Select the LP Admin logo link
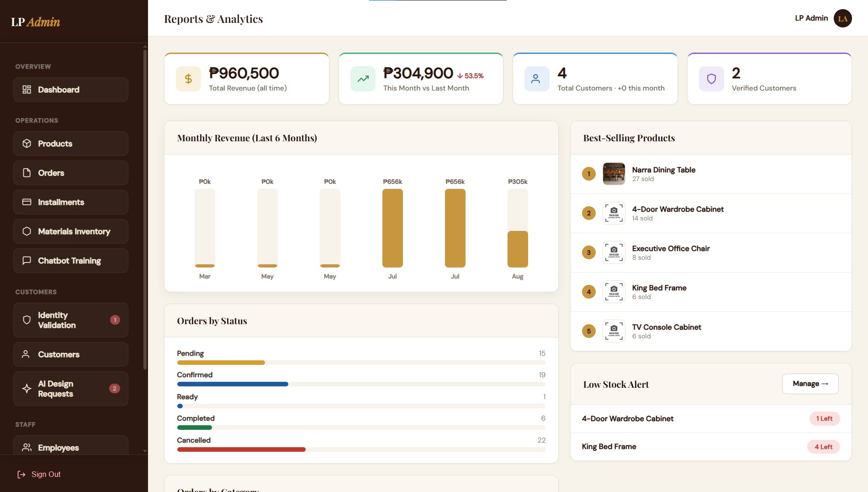Image resolution: width=868 pixels, height=492 pixels. tap(36, 22)
